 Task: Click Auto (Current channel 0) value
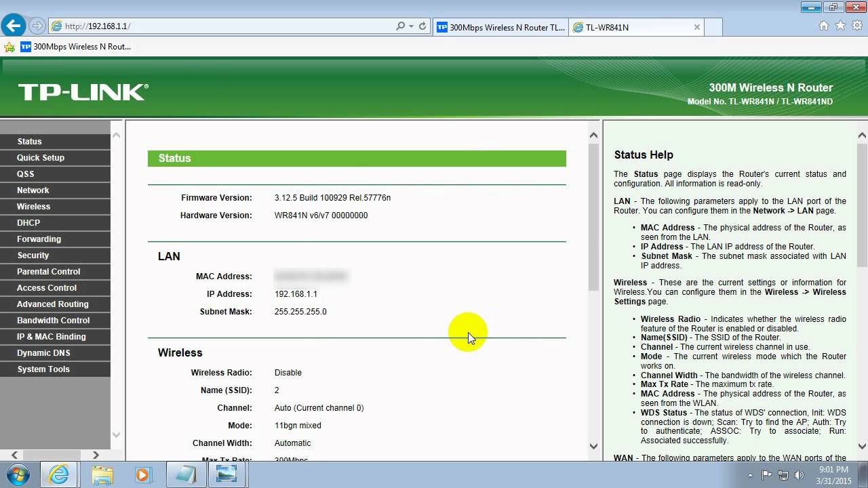[x=319, y=408]
